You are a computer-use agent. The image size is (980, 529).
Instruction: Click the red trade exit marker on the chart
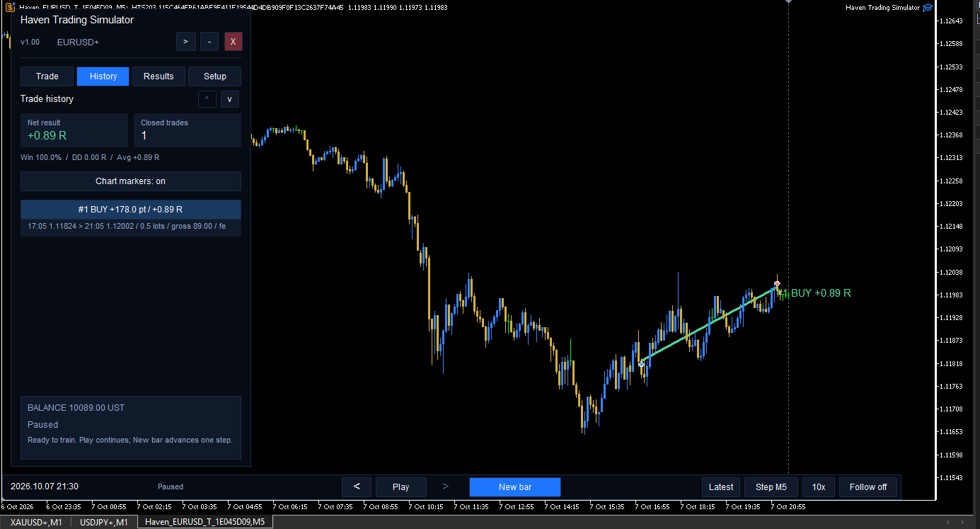[x=777, y=284]
